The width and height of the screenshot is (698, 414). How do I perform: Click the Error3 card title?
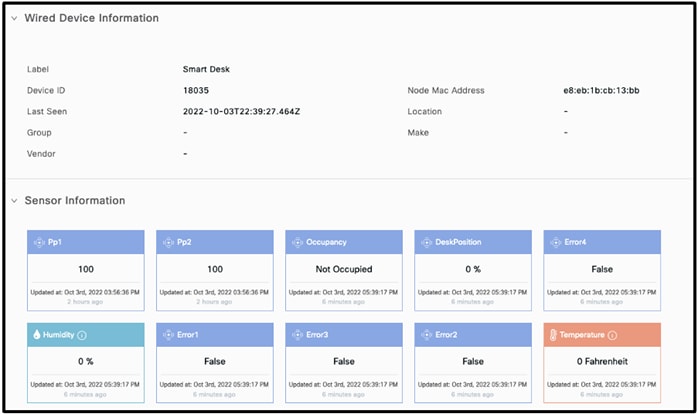pyautogui.click(x=317, y=335)
